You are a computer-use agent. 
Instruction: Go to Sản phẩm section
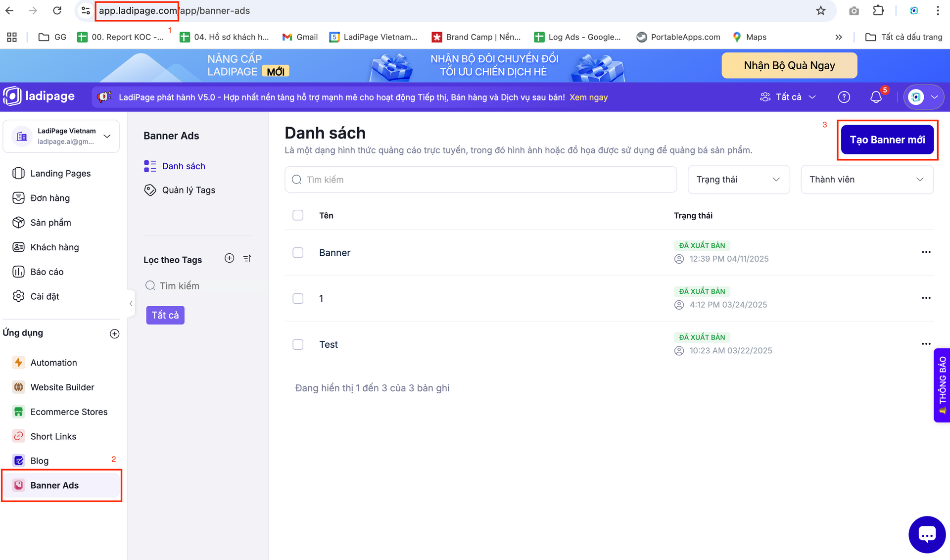point(50,223)
